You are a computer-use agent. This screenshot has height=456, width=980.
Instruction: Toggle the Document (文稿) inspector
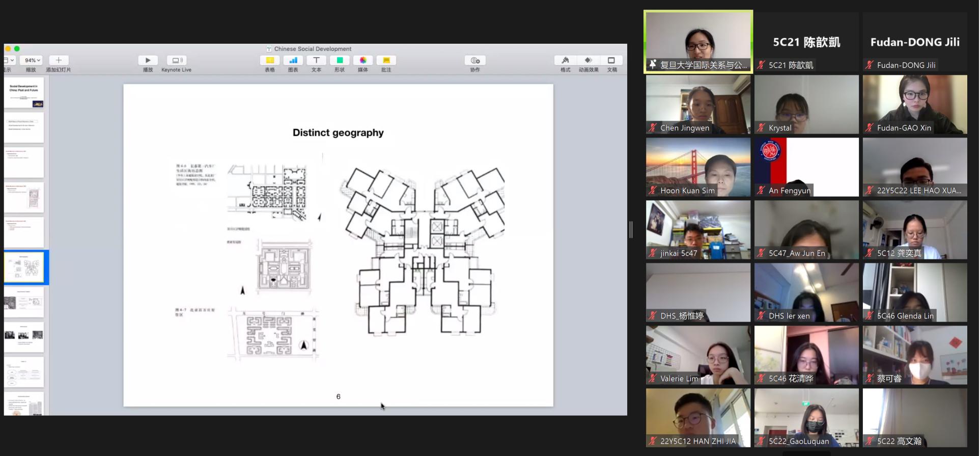[x=611, y=60]
